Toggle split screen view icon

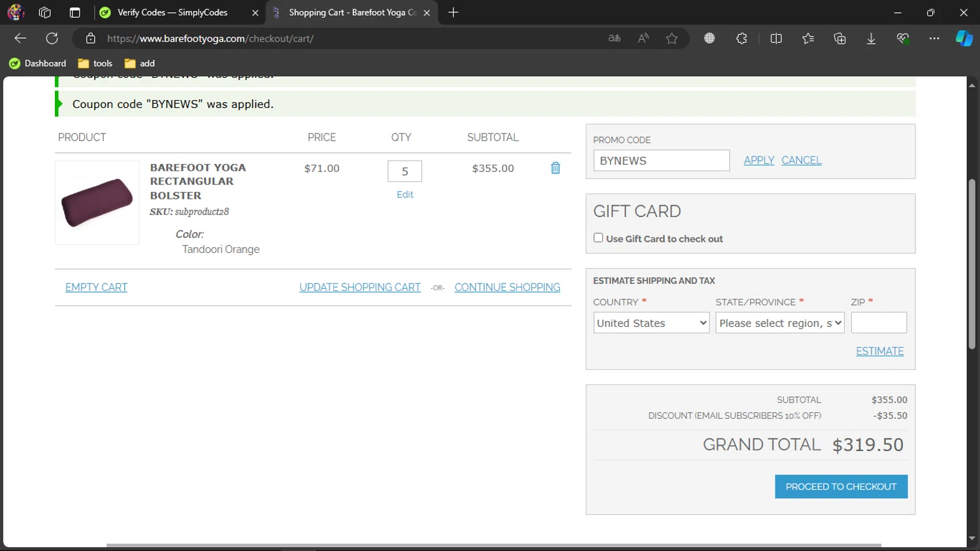click(x=776, y=39)
